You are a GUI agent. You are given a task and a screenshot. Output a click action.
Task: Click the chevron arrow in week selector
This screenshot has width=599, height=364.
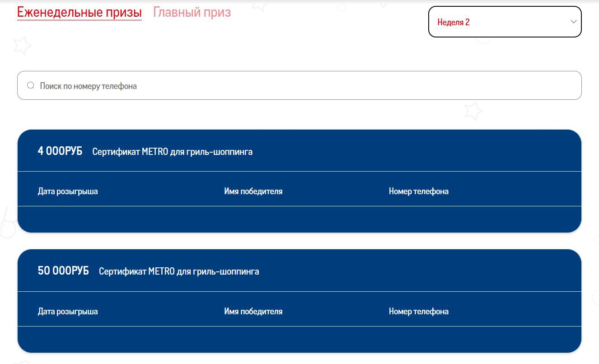coord(573,22)
